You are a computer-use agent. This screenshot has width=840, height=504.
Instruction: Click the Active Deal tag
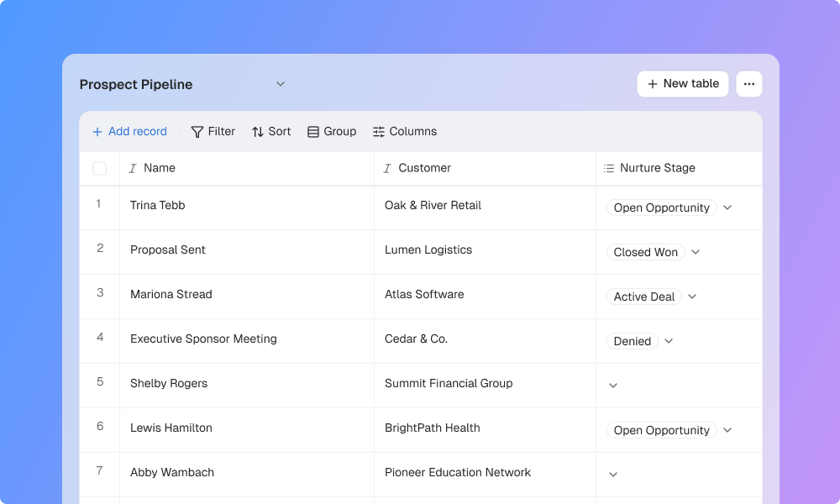[x=644, y=297]
